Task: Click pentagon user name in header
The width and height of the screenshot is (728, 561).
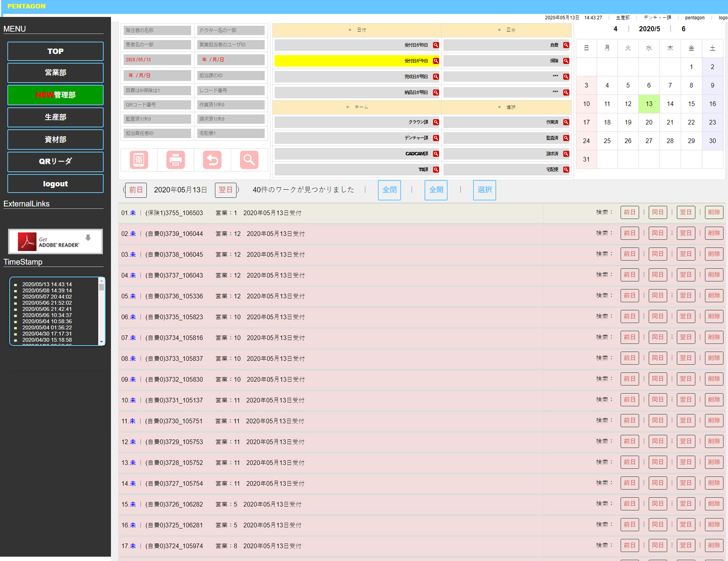Action: coord(694,18)
